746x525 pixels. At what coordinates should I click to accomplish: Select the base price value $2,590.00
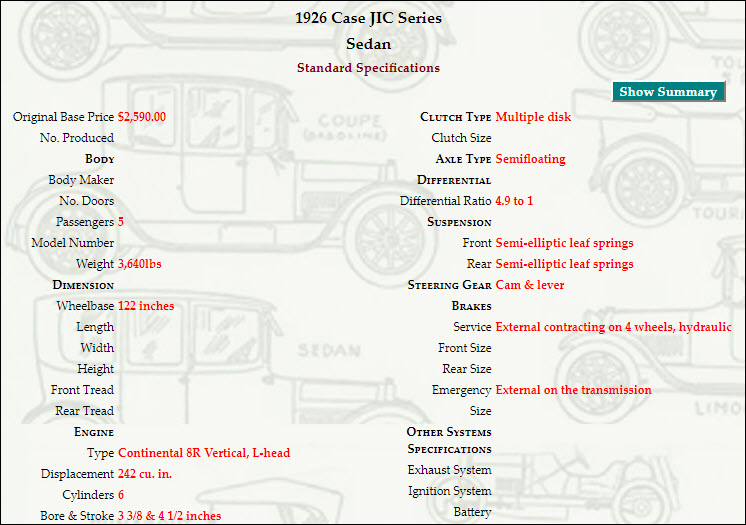(142, 117)
